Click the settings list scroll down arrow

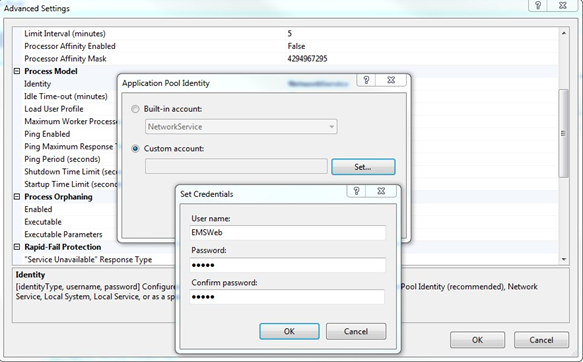564,259
